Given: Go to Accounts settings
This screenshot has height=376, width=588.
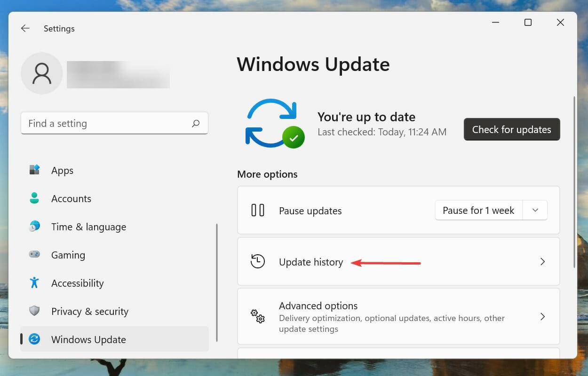Looking at the screenshot, I should 115,198.
